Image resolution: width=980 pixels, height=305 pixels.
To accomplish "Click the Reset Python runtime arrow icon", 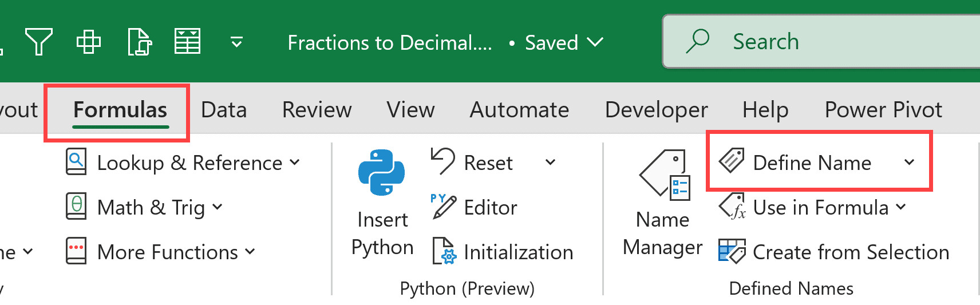I will pyautogui.click(x=443, y=161).
